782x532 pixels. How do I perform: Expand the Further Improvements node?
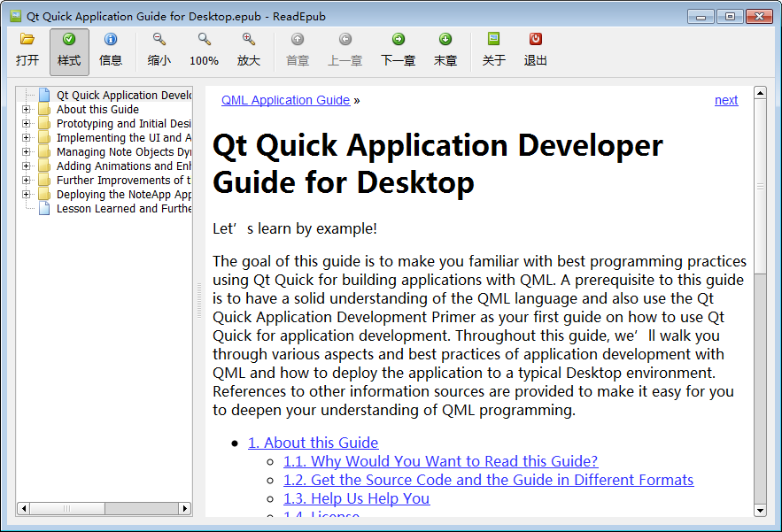point(26,180)
